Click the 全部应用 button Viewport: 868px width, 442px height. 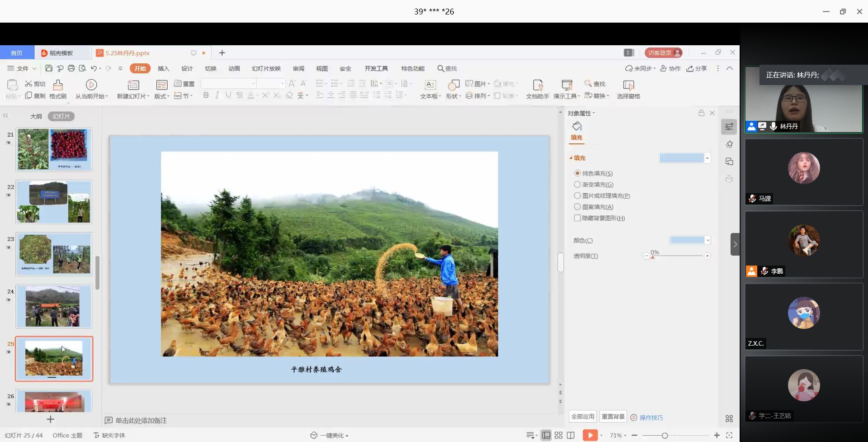[x=582, y=417]
